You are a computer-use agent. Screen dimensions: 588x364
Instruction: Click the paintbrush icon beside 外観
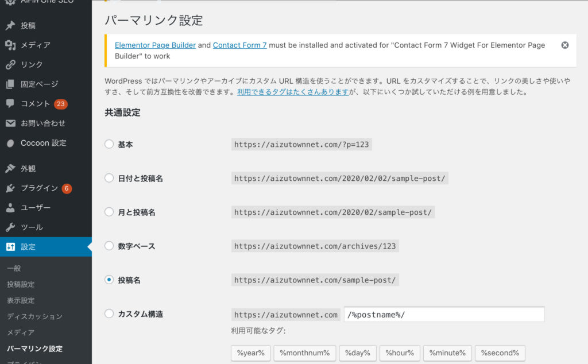pyautogui.click(x=10, y=169)
